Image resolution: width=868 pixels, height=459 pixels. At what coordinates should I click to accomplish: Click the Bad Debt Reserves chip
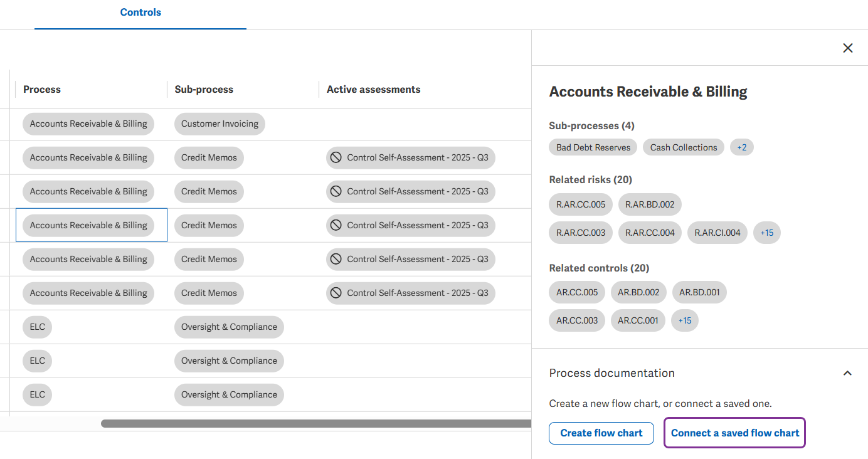(x=593, y=147)
